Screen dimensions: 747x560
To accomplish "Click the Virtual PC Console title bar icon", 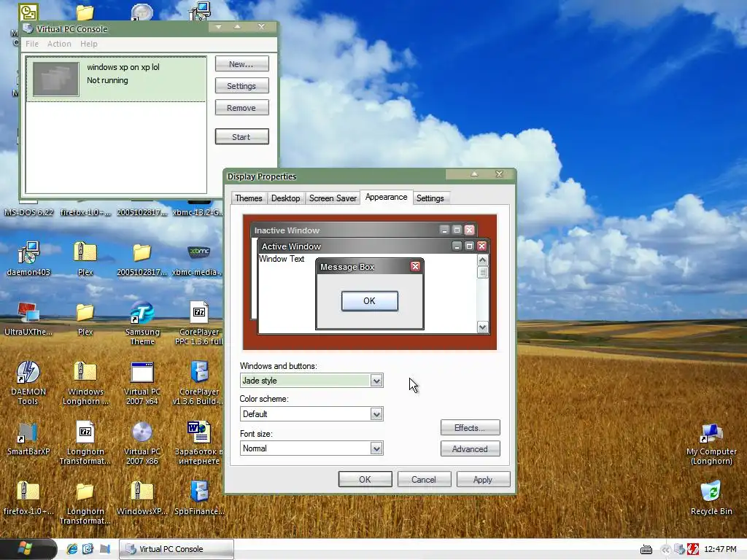I will click(x=28, y=28).
